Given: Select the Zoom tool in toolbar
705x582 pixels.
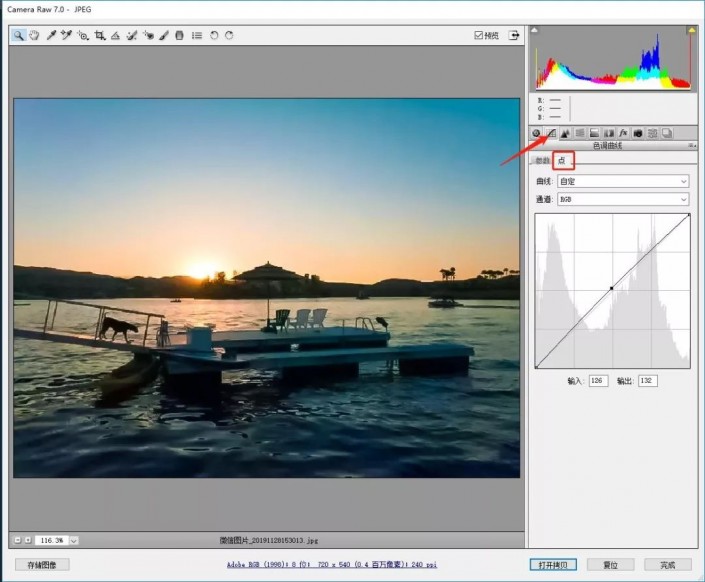Looking at the screenshot, I should (18, 35).
